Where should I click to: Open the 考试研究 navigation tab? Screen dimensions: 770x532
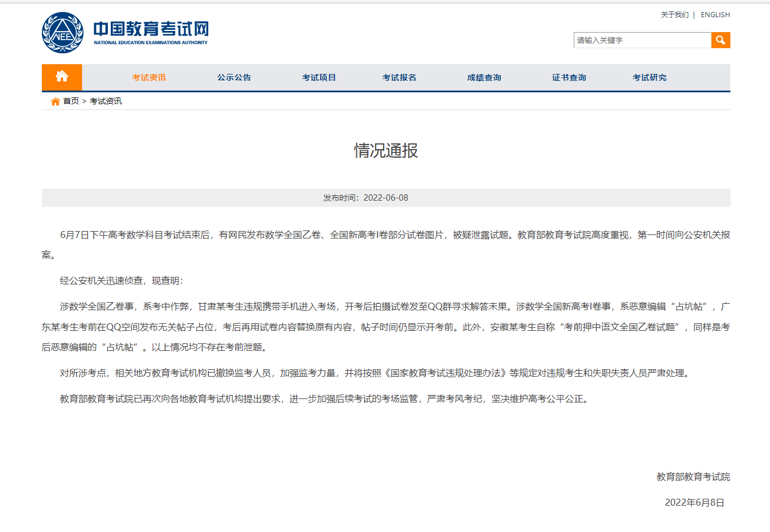pos(650,77)
